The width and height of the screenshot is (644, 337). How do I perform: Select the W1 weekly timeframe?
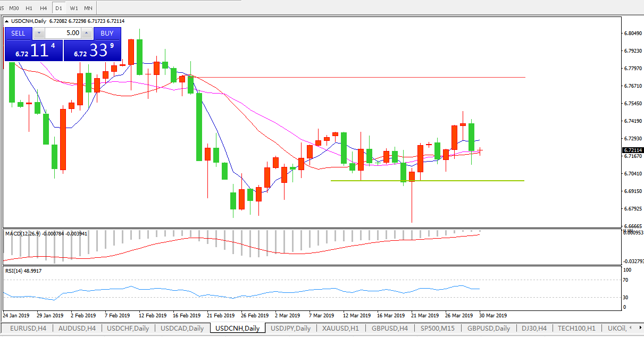74,9
